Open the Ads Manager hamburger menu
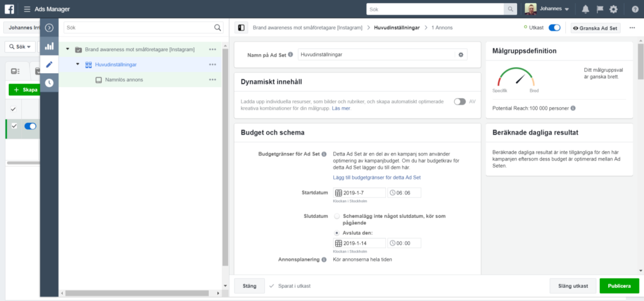The width and height of the screenshot is (644, 301). coord(27,9)
